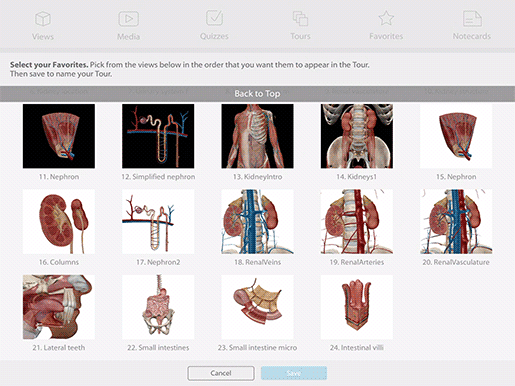Cancel the tour creation
Image resolution: width=515 pixels, height=386 pixels.
pos(221,373)
